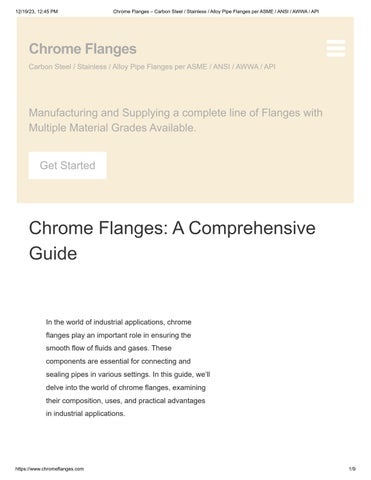Click the 12/19/23 print timestamp
This screenshot has height=480, width=371.
37,11
